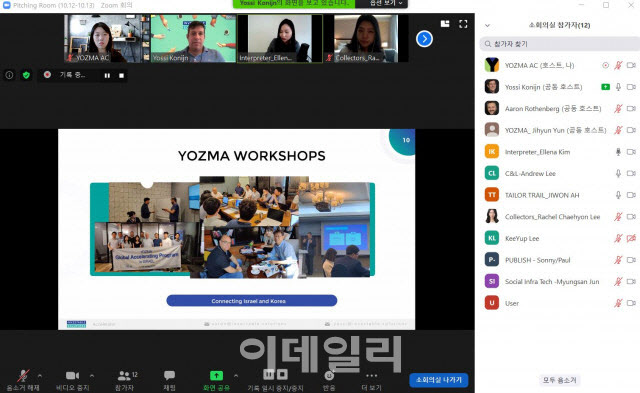Show next video thumbnails with blue arrow
Viewport: 640px width, 393px height.
pyautogui.click(x=424, y=39)
